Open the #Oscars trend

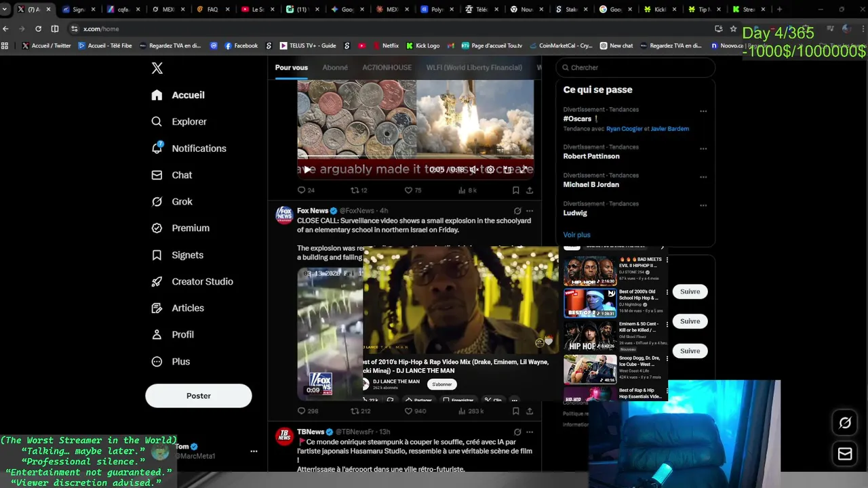coord(577,119)
